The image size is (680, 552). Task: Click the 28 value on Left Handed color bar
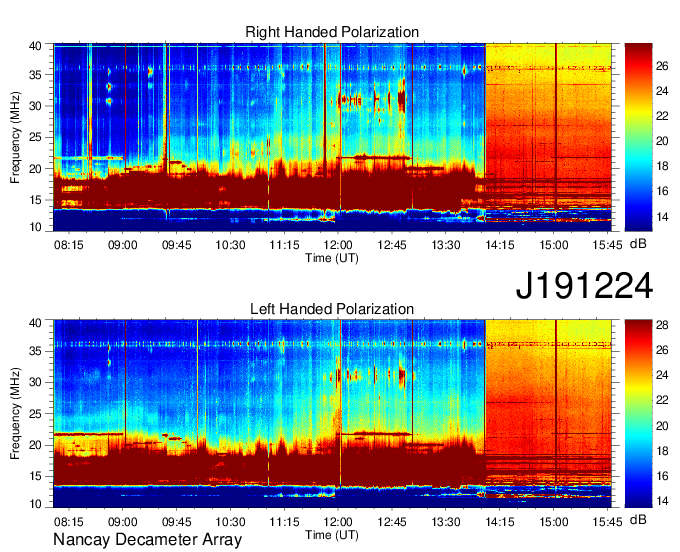662,325
